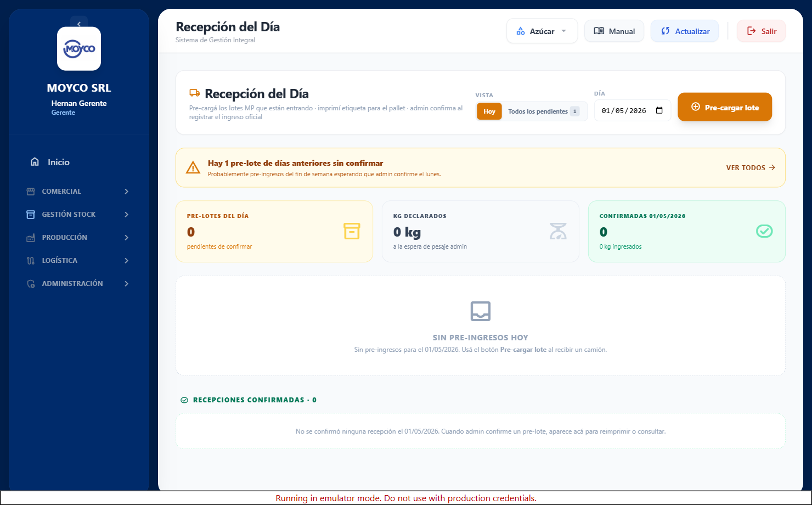Expand the Administración menu chevron
Screen dimensions: 812x505
pyautogui.click(x=126, y=284)
